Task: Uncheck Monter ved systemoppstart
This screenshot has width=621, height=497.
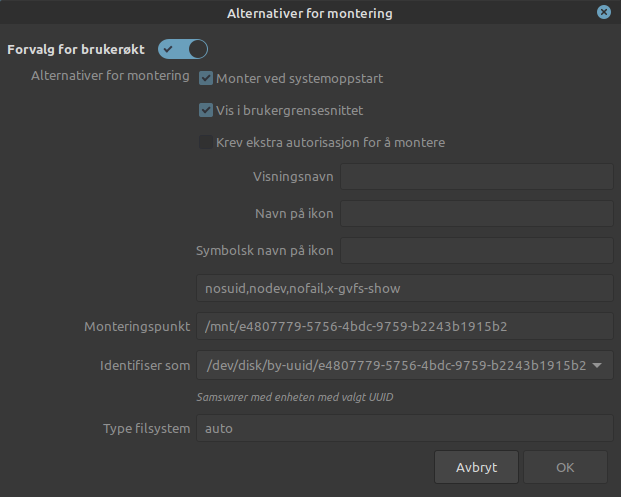Action: pyautogui.click(x=206, y=78)
